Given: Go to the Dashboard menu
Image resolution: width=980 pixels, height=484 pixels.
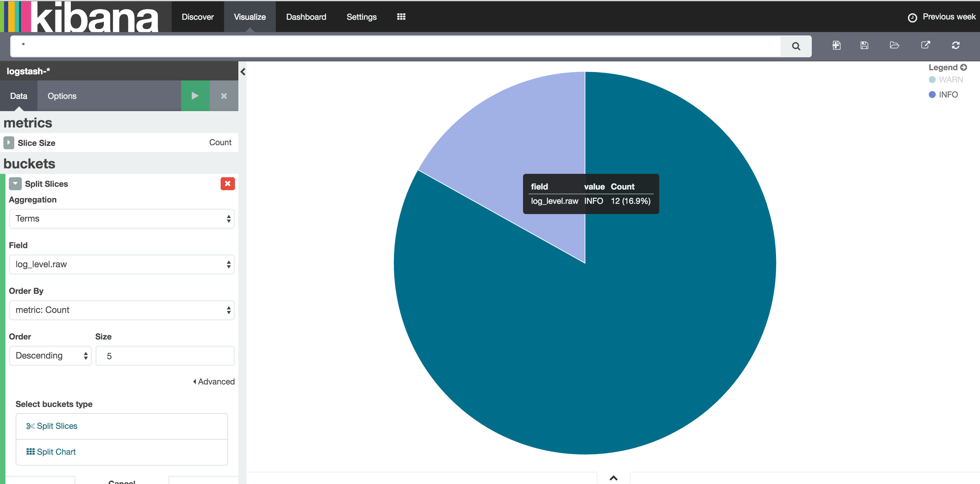Looking at the screenshot, I should click(306, 17).
